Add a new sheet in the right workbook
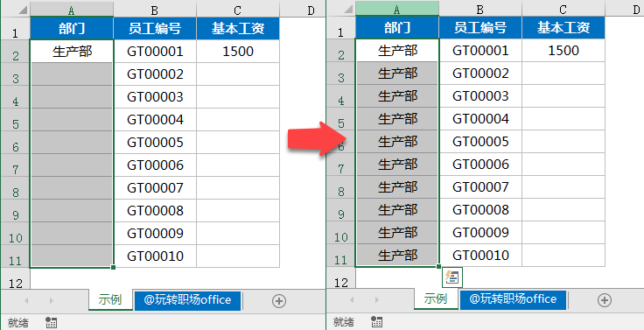The height and width of the screenshot is (330, 644). point(604,300)
